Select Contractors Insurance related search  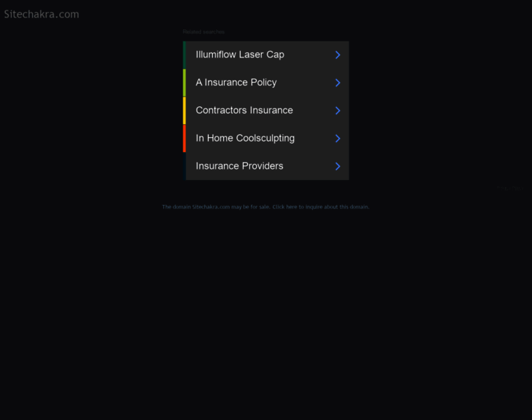pyautogui.click(x=244, y=111)
